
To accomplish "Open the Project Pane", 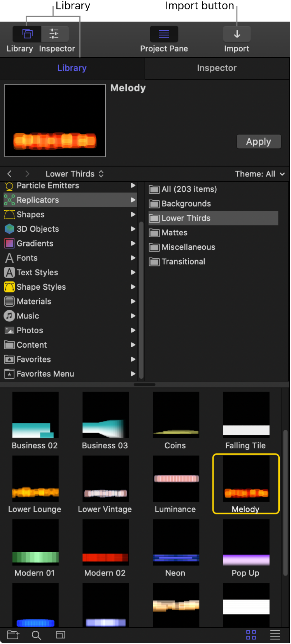I will pos(164,34).
